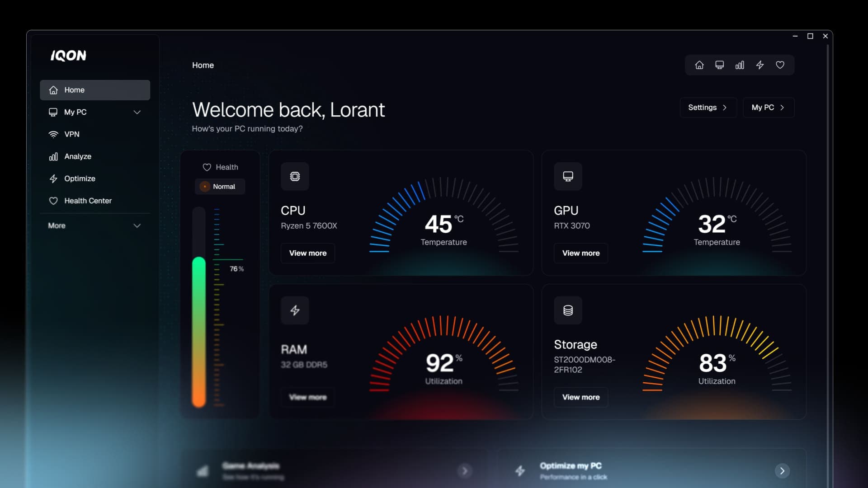Image resolution: width=868 pixels, height=488 pixels.
Task: Select VPN in the sidebar
Action: coord(72,134)
